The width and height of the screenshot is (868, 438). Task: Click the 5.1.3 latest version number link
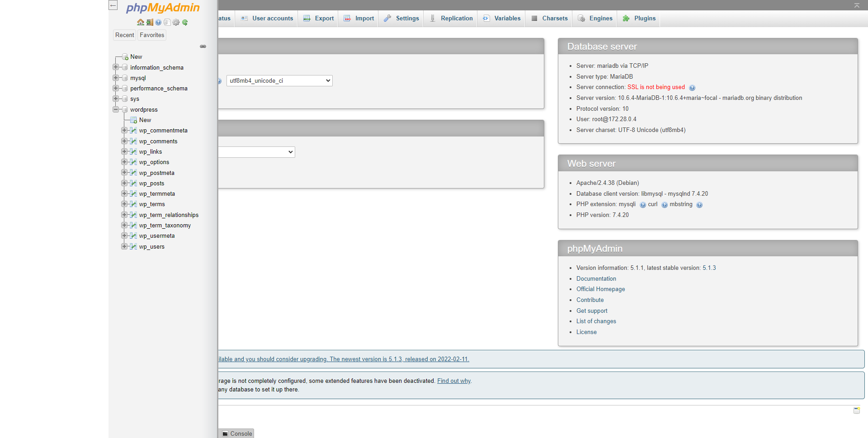(x=709, y=268)
